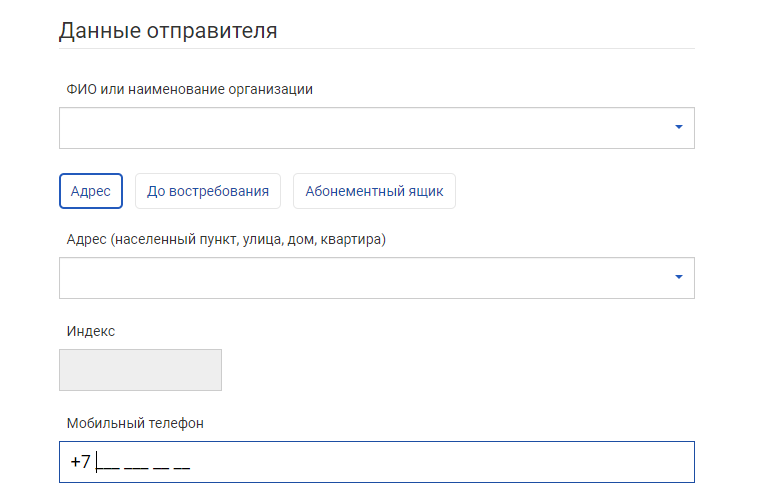
Task: Switch to До востребования tab
Action: coord(208,191)
